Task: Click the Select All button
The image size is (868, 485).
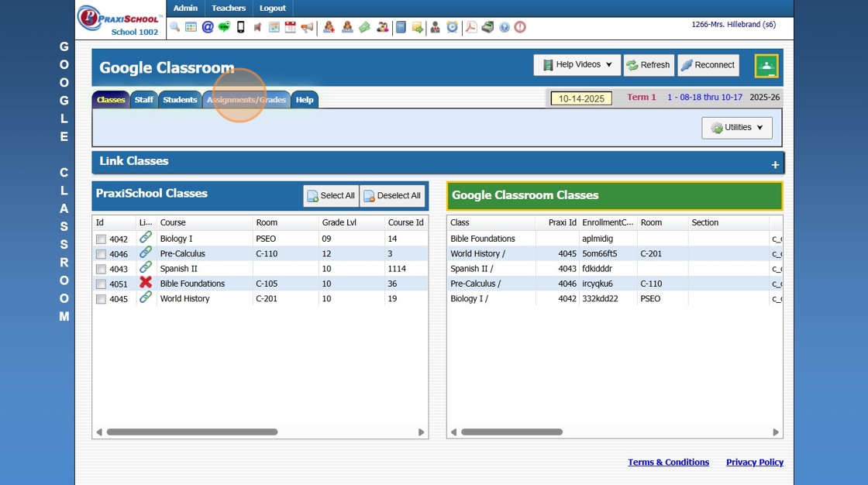Action: [x=331, y=196]
